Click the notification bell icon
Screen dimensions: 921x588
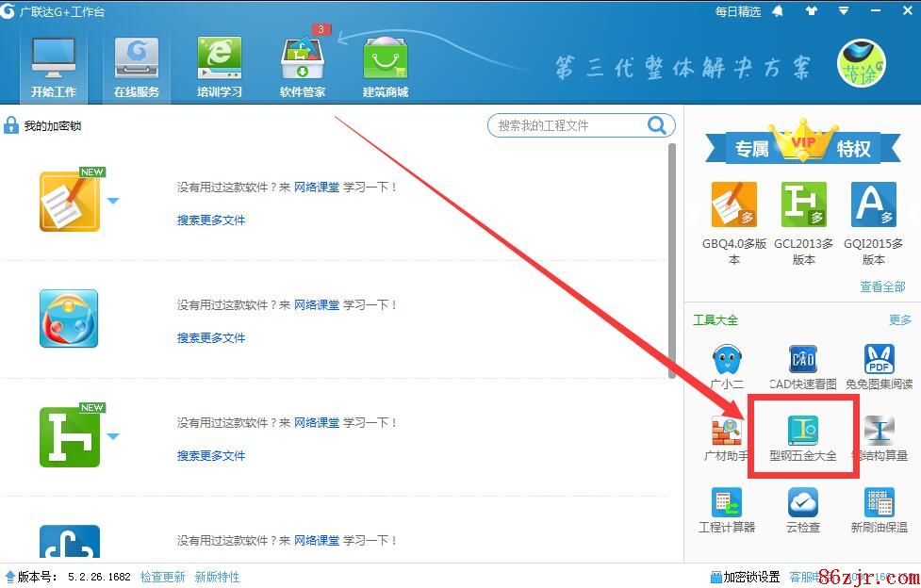click(778, 11)
